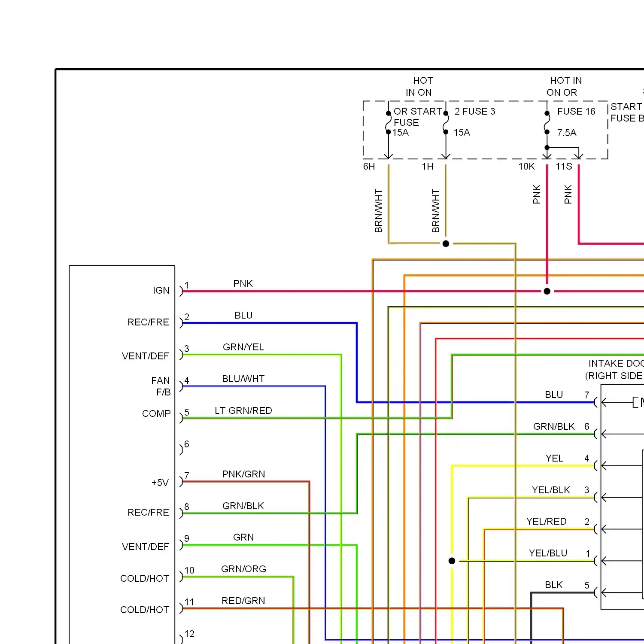Select the IN ON text under HOT
This screenshot has width=644, height=644.
coord(419,93)
